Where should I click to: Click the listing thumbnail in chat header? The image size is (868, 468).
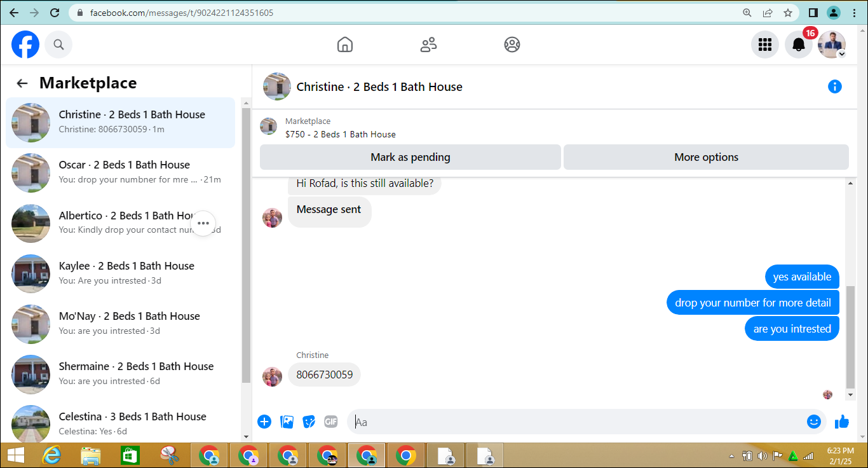277,86
